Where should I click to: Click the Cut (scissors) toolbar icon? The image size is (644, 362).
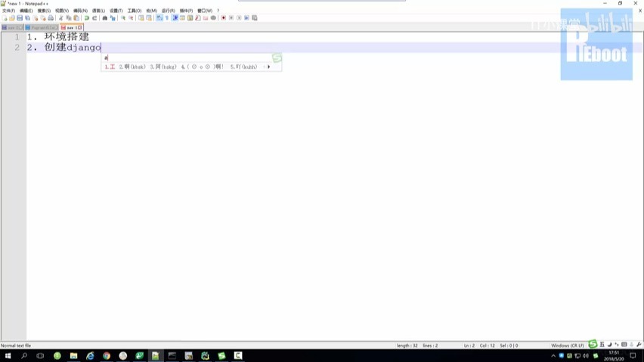click(60, 17)
